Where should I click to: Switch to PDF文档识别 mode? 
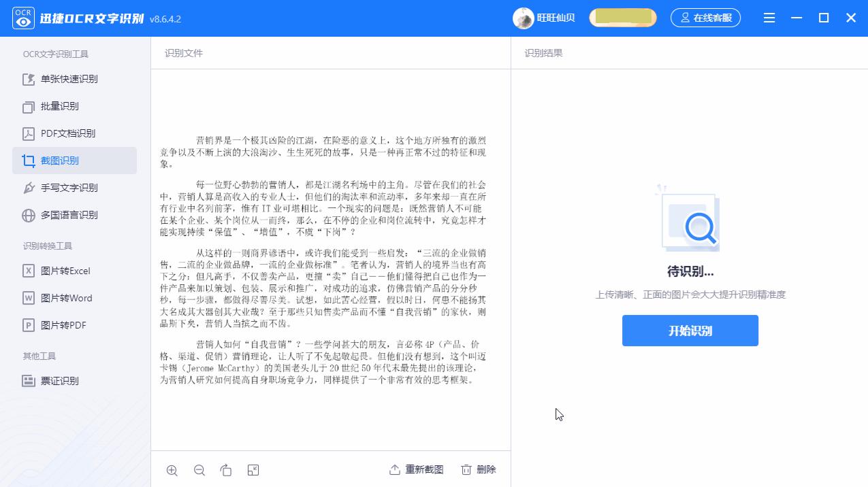pyautogui.click(x=68, y=133)
